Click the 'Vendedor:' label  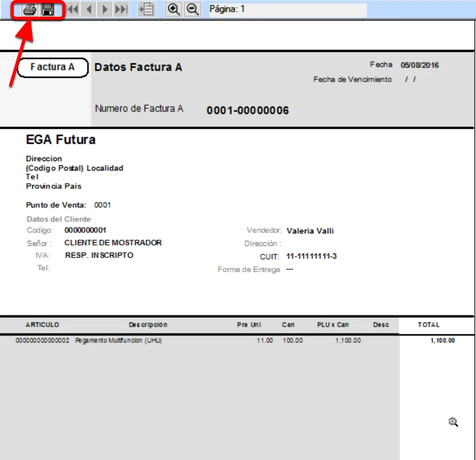(264, 230)
